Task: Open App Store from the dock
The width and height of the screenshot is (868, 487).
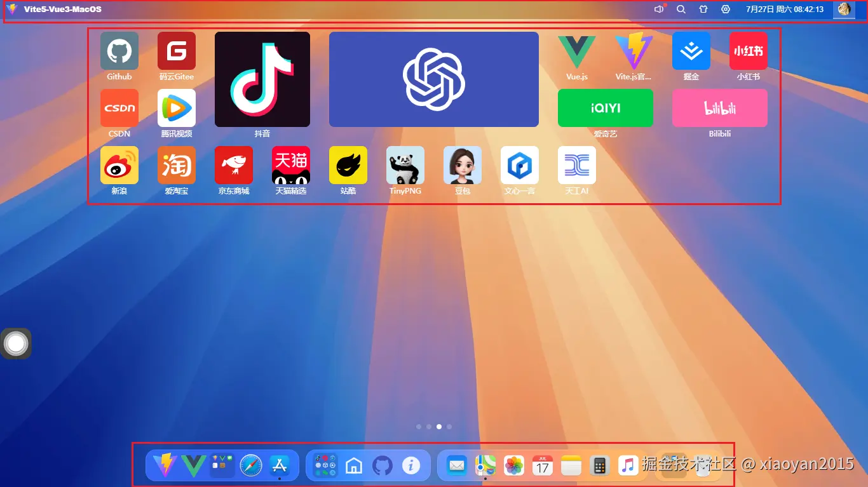Action: (x=280, y=465)
